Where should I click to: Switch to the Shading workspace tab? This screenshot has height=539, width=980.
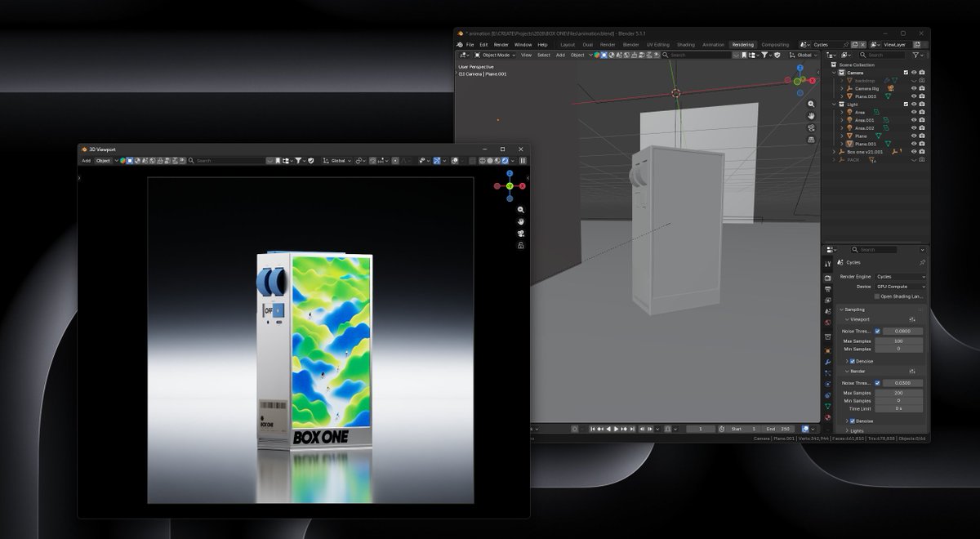(685, 45)
